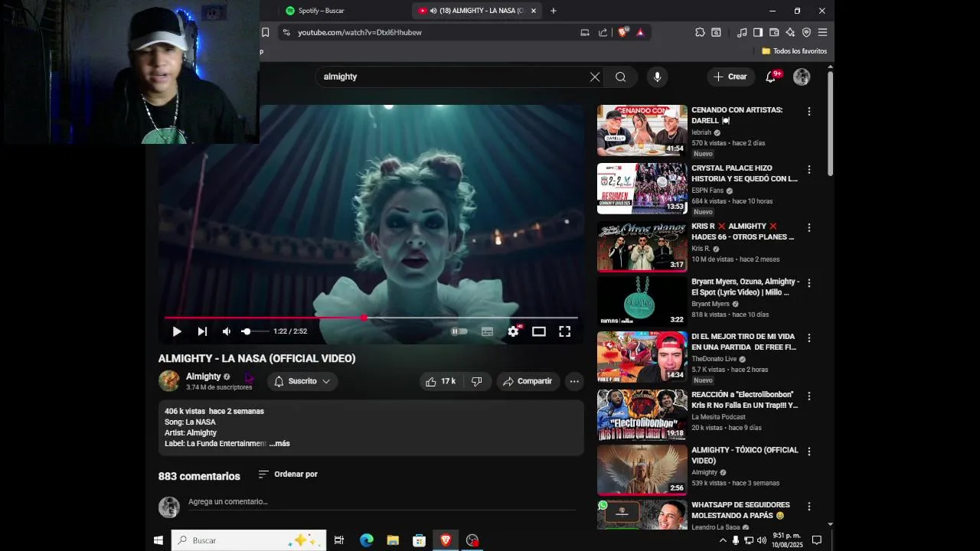Click the YouTube page scrollbar
980x551 pixels.
(830, 122)
